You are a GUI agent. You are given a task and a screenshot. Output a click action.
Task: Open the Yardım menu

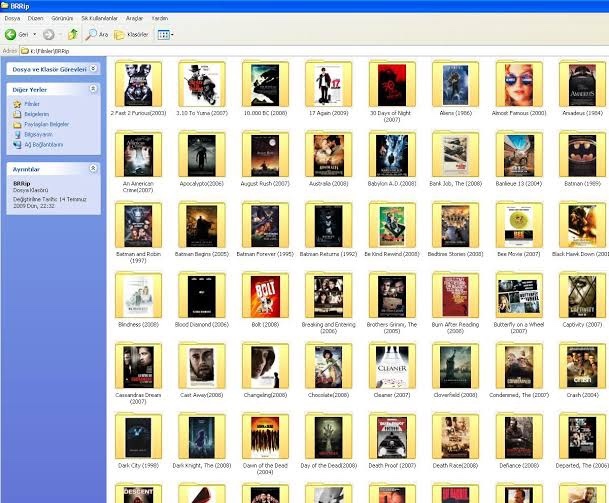(160, 18)
